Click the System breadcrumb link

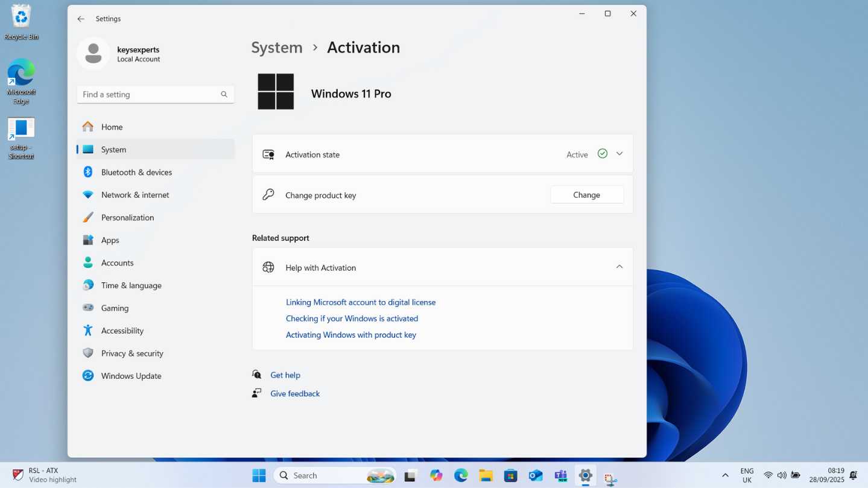[277, 48]
